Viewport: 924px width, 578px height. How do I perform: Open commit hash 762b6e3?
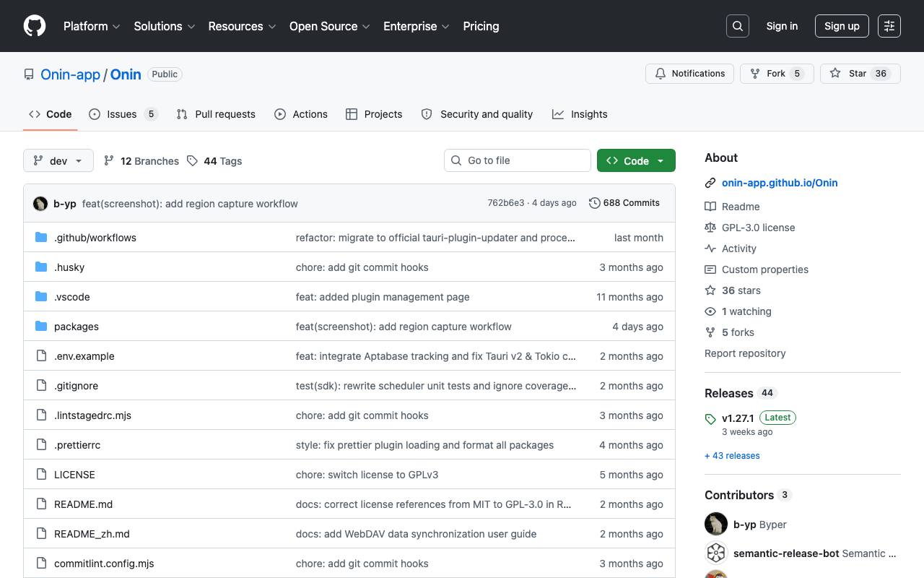(x=506, y=203)
